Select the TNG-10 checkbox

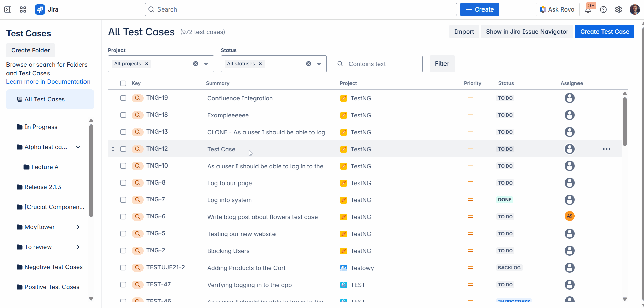point(123,166)
